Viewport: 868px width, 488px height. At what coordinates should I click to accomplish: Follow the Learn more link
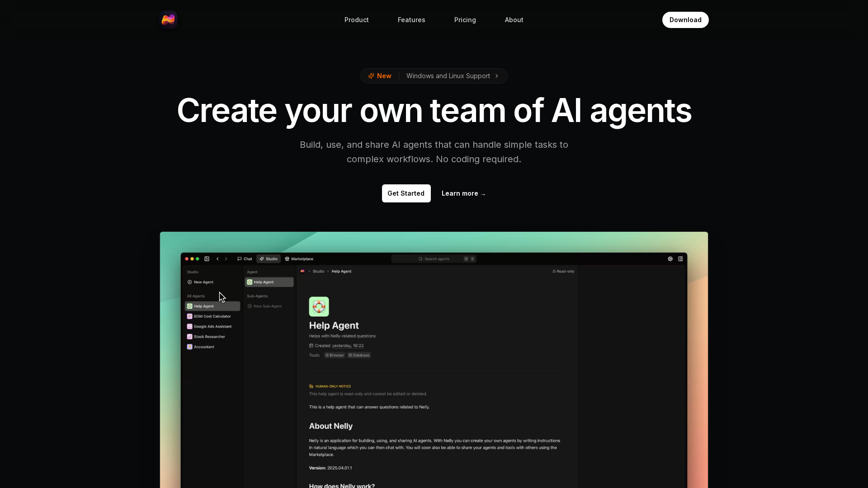[463, 193]
